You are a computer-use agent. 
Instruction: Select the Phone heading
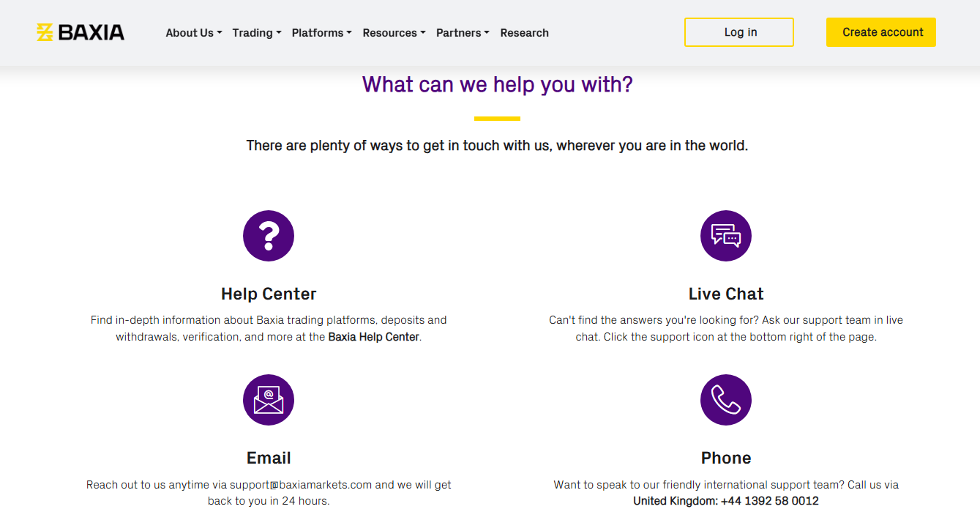pos(726,458)
